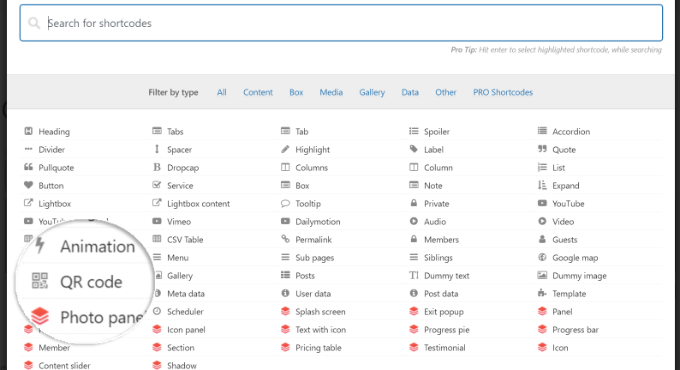The width and height of the screenshot is (680, 370).
Task: Click the QR code icon in magnifier
Action: (40, 281)
